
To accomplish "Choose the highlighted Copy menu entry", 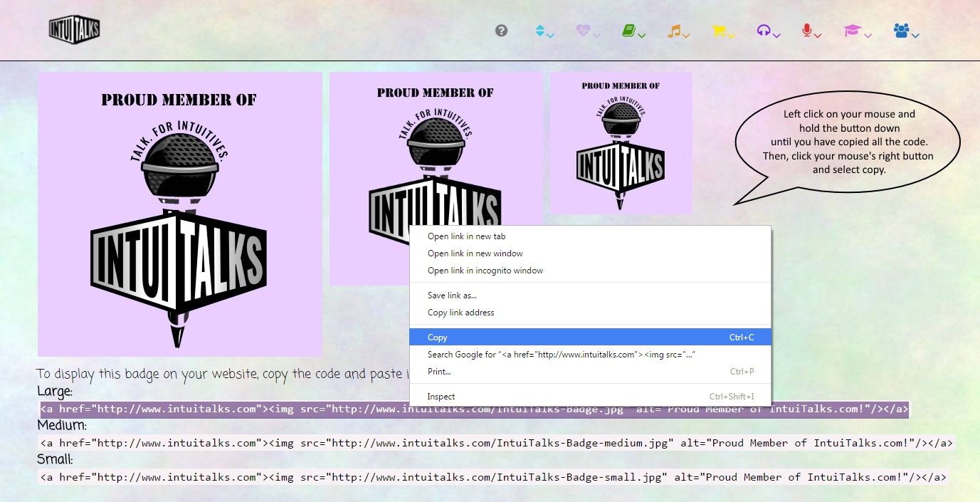I will point(591,338).
